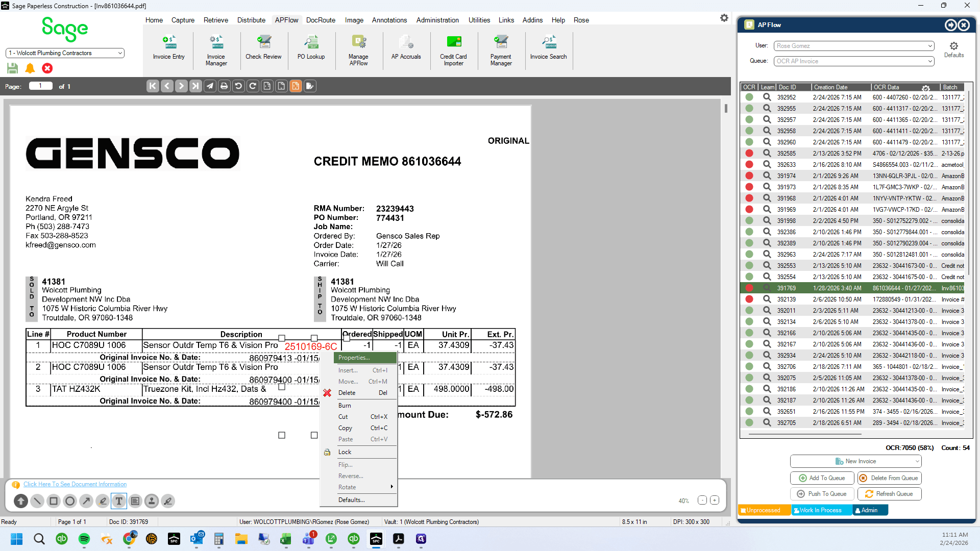Zoom in with the plus button
This screenshot has width=980, height=551.
[715, 500]
